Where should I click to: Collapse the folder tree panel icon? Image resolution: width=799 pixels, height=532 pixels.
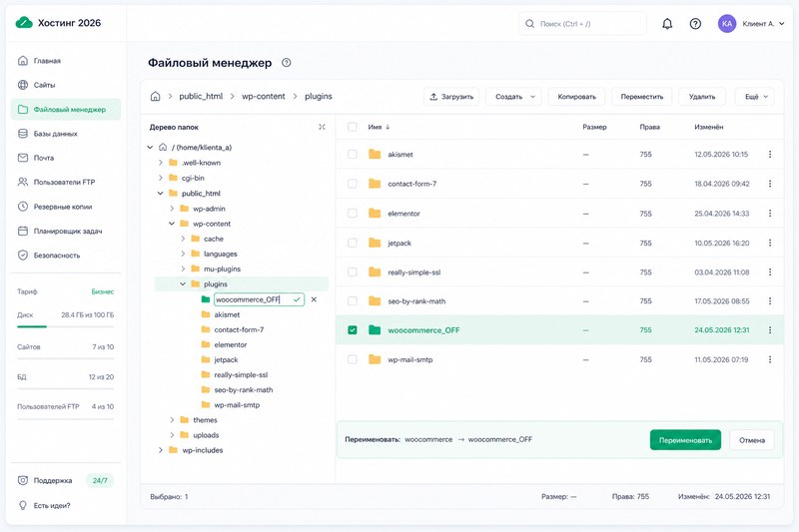322,127
